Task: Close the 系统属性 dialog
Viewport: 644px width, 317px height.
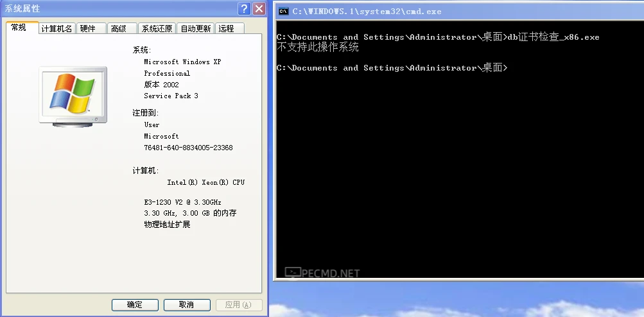Action: pyautogui.click(x=259, y=8)
